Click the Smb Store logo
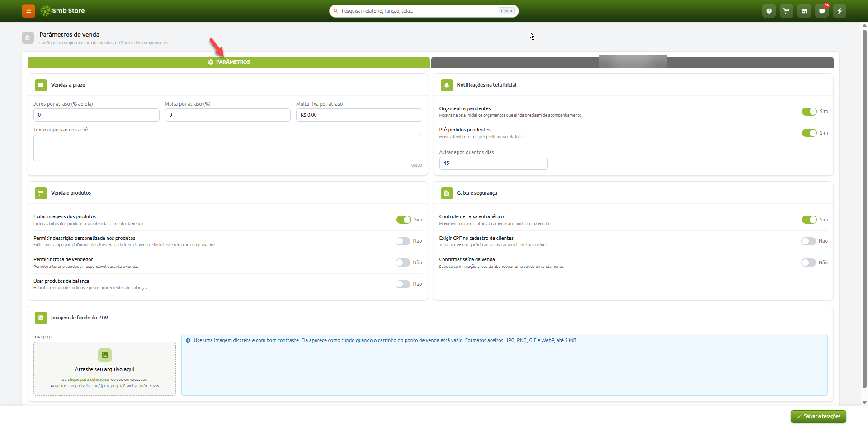 [x=62, y=11]
